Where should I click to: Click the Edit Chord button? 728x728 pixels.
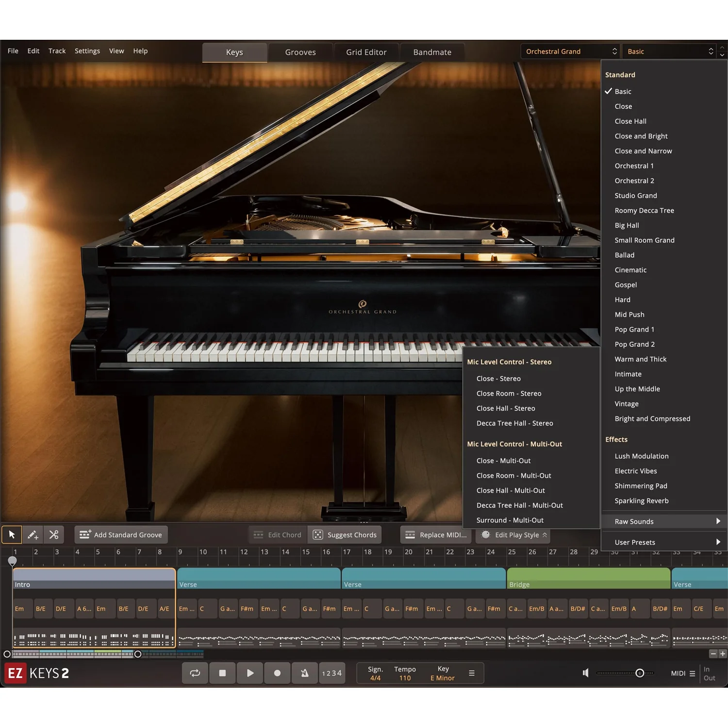pos(278,535)
